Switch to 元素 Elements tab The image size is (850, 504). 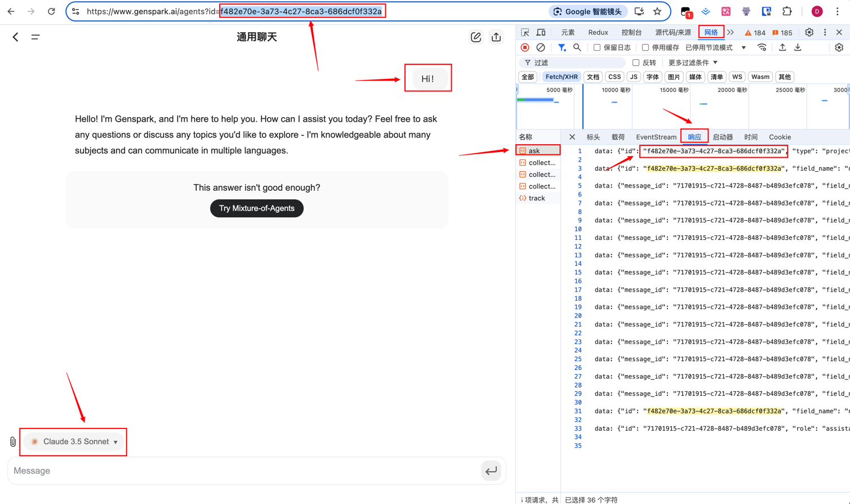point(568,33)
